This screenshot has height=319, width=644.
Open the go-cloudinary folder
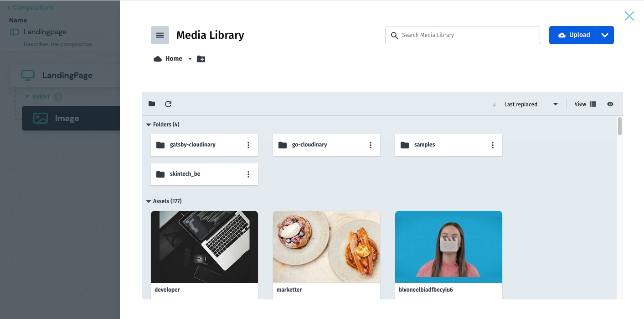pyautogui.click(x=326, y=145)
